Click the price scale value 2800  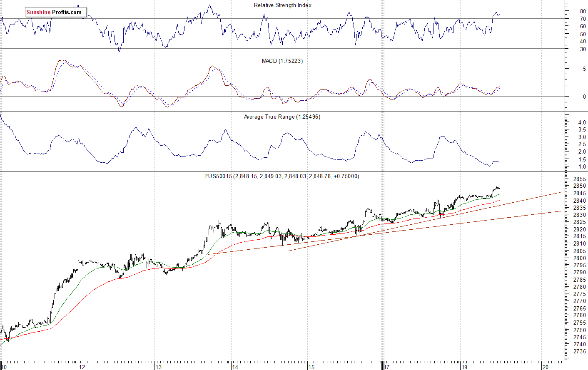(580, 258)
